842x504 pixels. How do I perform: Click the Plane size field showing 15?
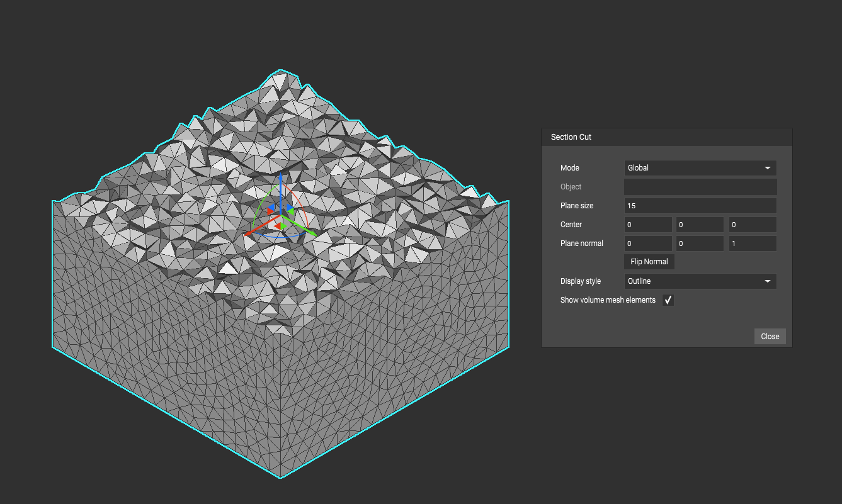click(700, 206)
